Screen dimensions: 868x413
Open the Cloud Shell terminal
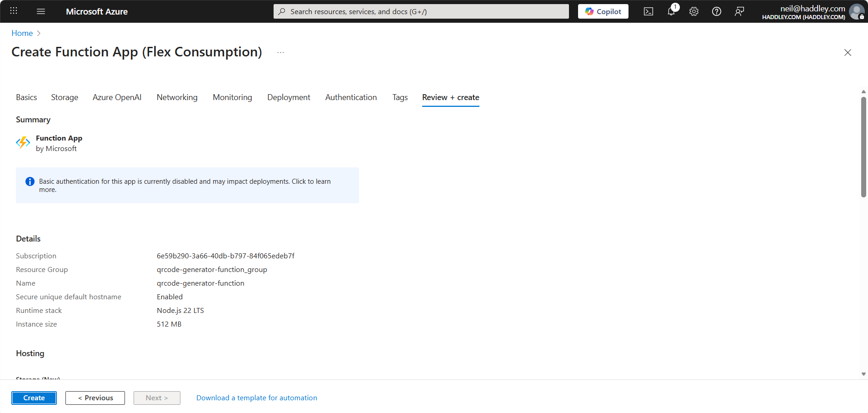coord(649,11)
